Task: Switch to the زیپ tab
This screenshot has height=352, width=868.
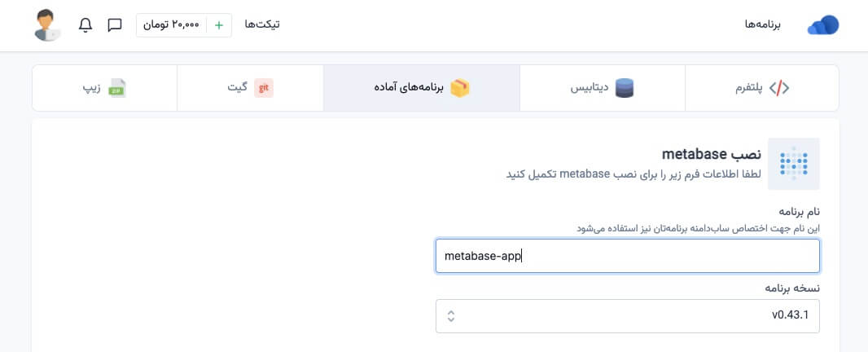Action: [104, 88]
